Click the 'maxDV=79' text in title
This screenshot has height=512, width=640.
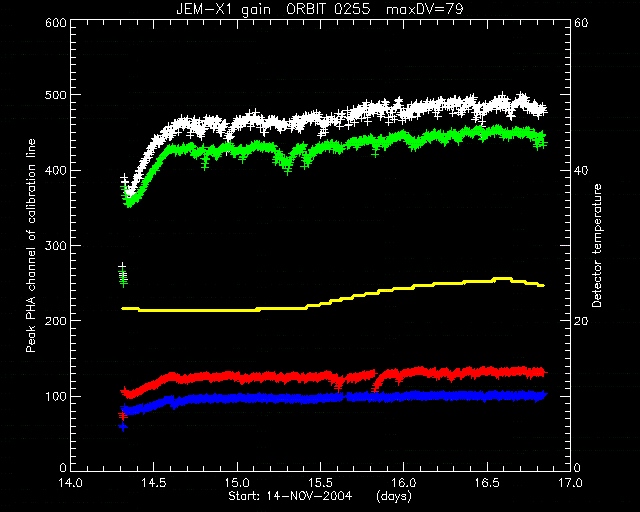coord(424,9)
